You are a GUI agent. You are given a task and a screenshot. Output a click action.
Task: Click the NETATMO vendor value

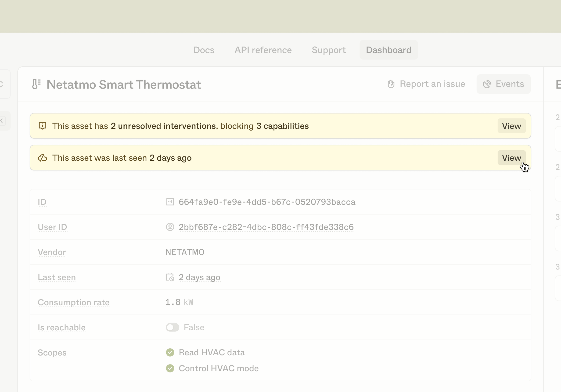[x=185, y=252]
